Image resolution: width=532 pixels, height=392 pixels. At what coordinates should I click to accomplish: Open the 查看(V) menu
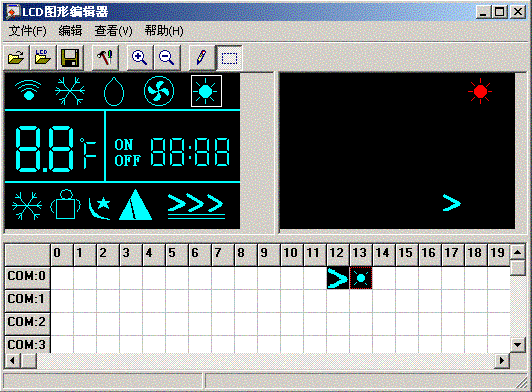[x=113, y=31]
